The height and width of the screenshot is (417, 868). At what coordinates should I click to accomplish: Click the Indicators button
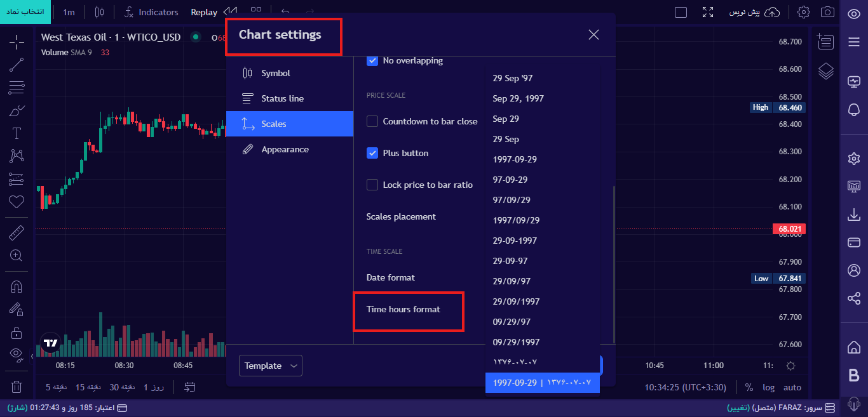point(151,12)
